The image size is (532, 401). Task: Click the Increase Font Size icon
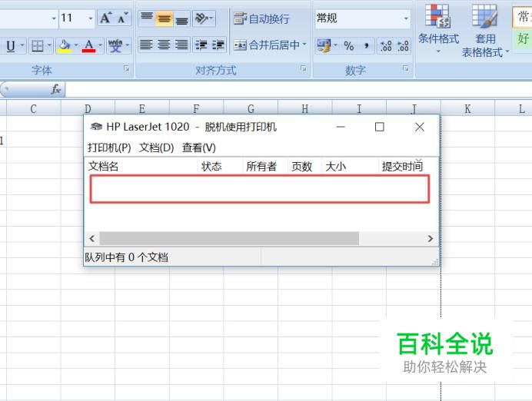pos(105,18)
